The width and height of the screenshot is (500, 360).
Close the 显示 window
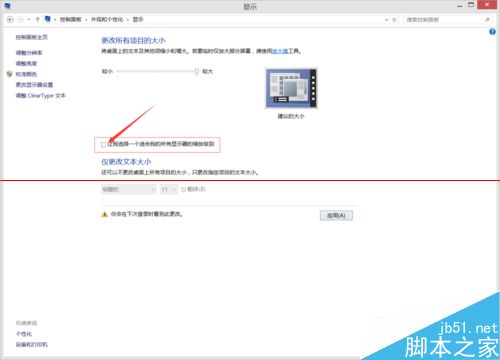tap(488, 5)
